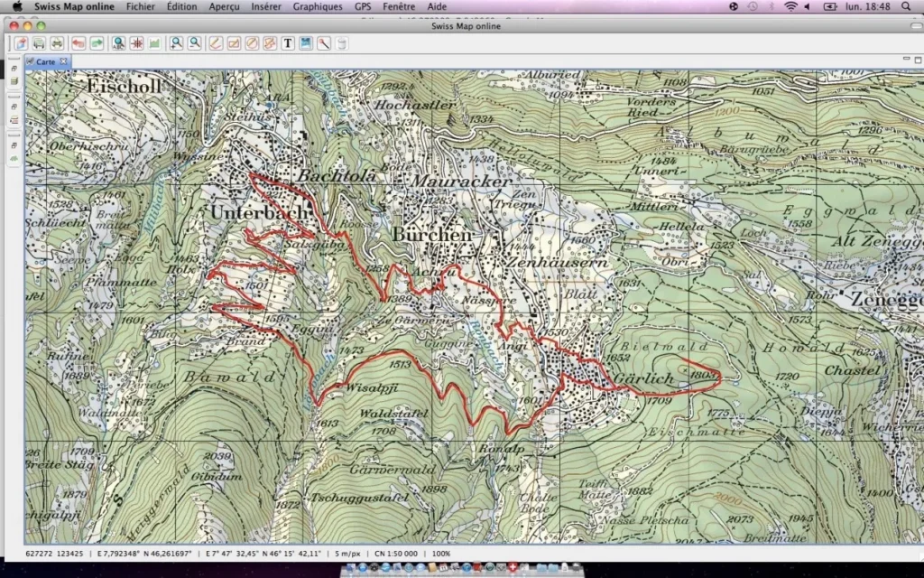The height and width of the screenshot is (578, 924).
Task: Click the Wi-Fi status icon
Action: tap(790, 6)
